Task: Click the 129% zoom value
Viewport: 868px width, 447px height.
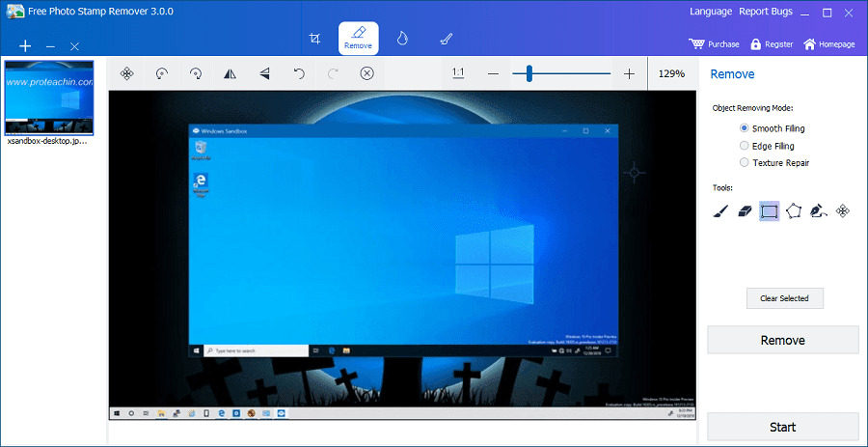Action: coord(671,73)
